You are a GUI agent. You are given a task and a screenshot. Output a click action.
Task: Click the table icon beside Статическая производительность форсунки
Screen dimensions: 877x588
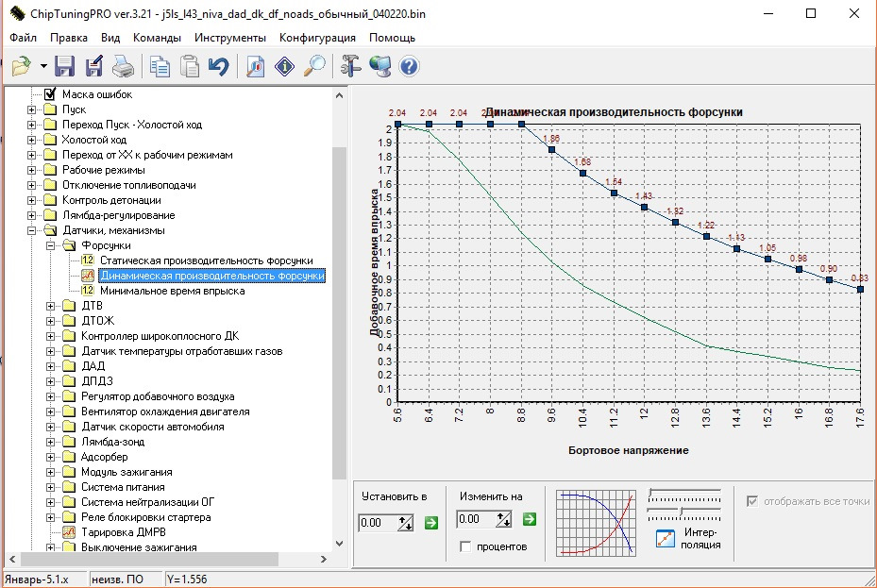click(x=87, y=260)
